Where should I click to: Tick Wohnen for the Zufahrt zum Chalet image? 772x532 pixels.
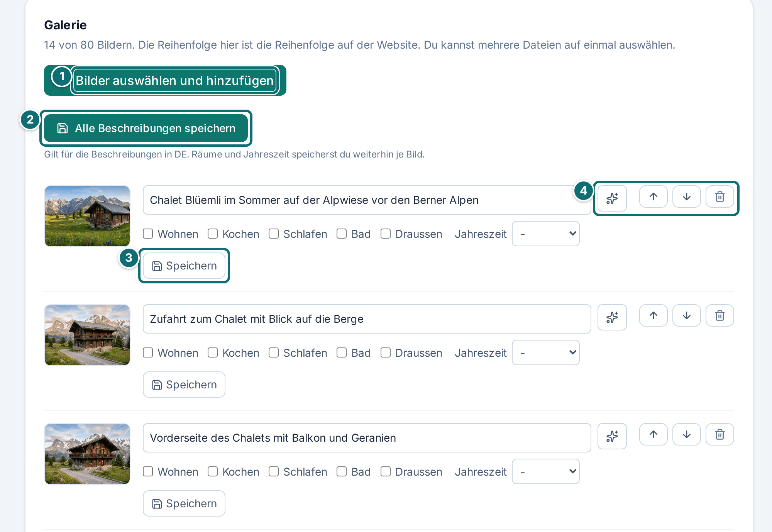coord(148,352)
